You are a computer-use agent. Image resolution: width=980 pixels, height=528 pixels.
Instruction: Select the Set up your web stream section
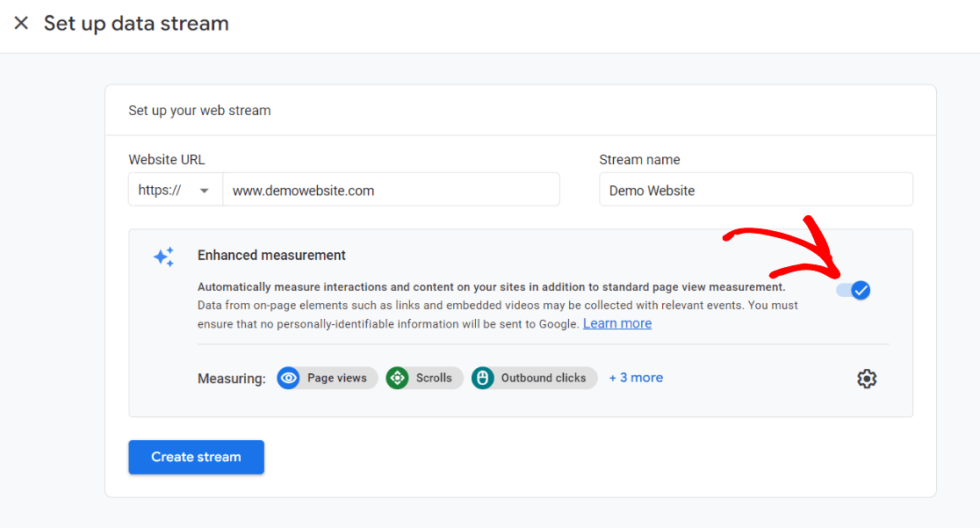199,110
